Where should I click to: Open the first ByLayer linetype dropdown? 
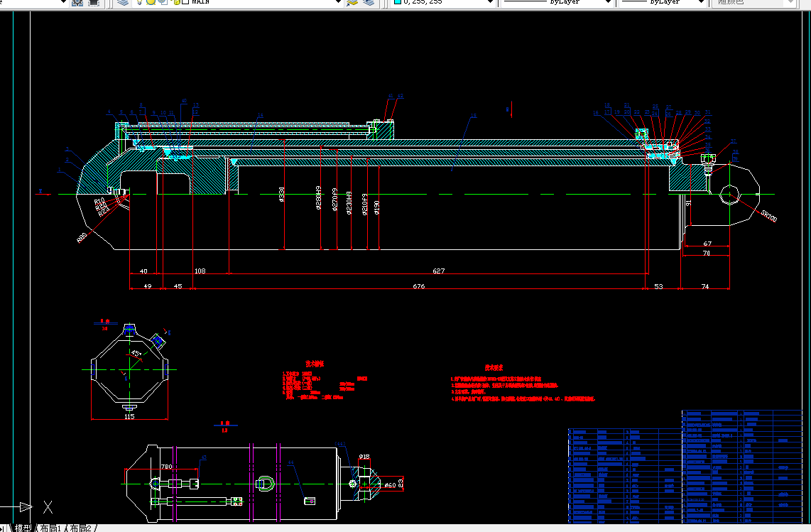(608, 2)
